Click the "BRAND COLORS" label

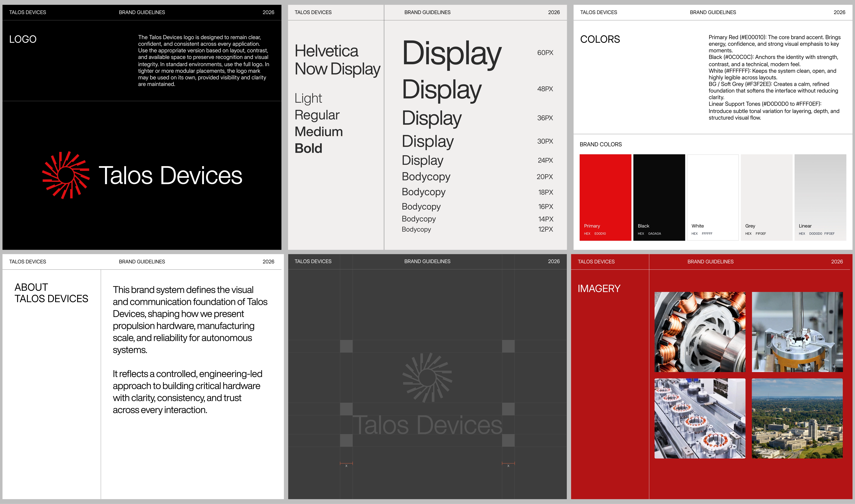[601, 144]
